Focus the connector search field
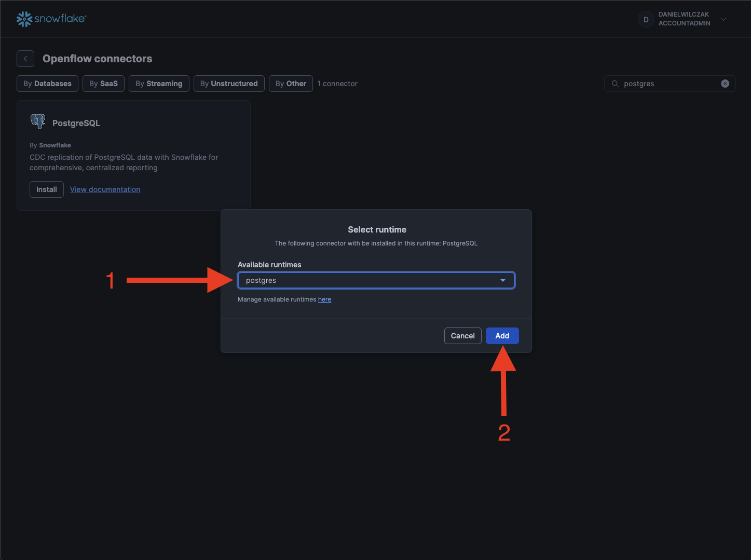 click(670, 84)
